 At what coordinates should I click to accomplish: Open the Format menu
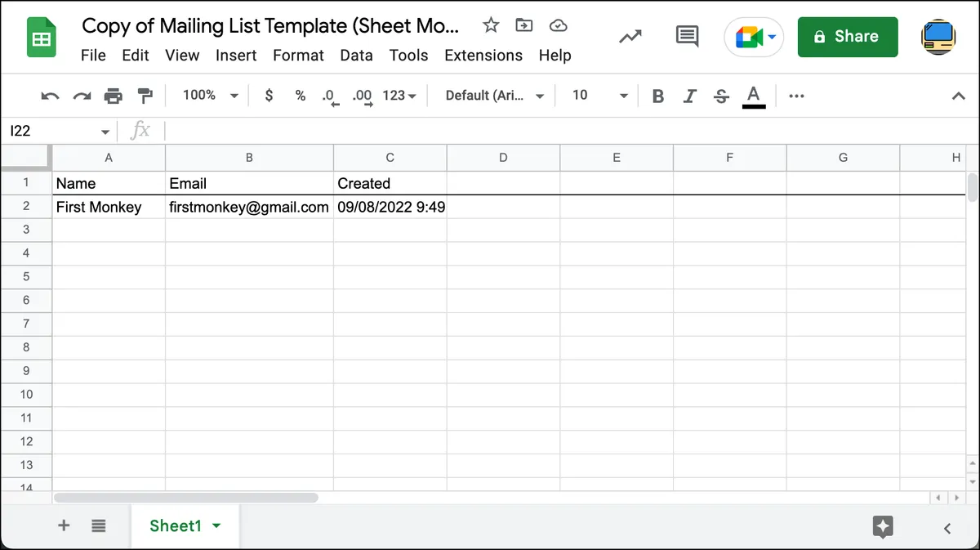click(298, 56)
